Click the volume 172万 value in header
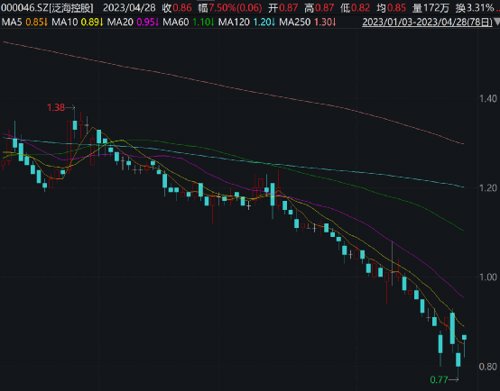Image resolution: width=500 pixels, height=391 pixels. (436, 8)
